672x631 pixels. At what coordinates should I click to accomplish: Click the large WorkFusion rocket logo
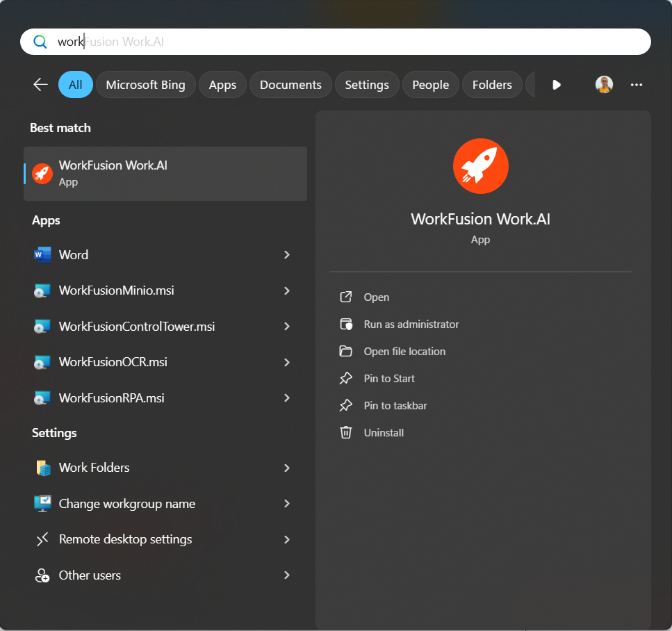tap(480, 166)
